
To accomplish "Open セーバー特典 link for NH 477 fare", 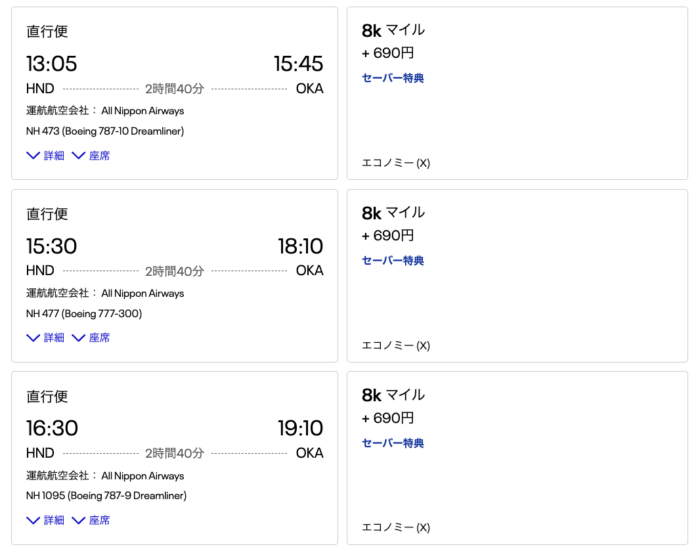I will (393, 260).
